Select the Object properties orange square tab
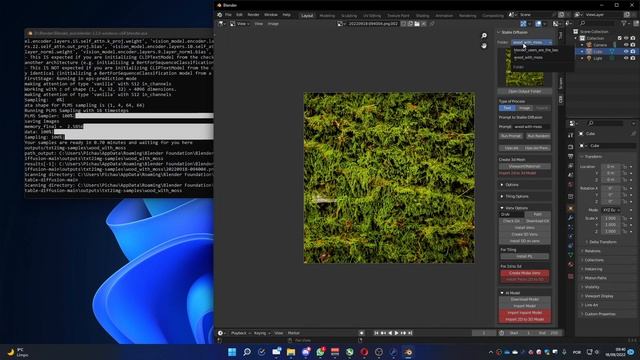Screen dimensions: 640x360 point(571,208)
